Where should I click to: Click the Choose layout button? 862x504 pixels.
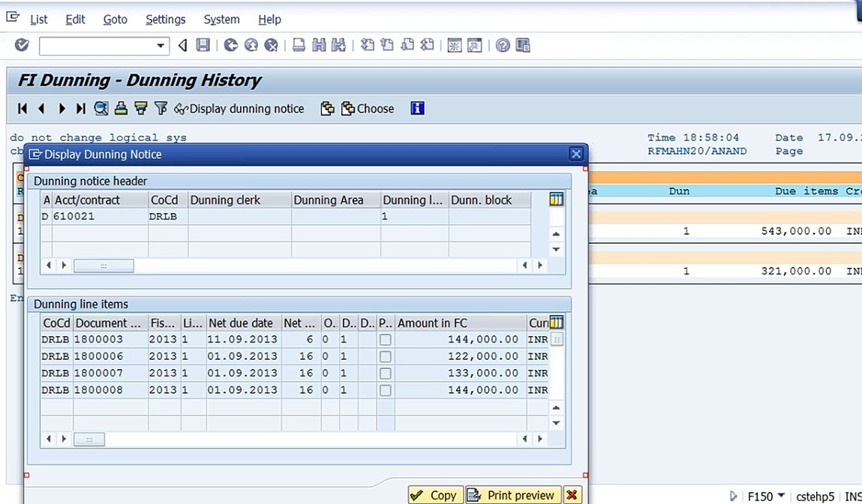click(x=368, y=109)
